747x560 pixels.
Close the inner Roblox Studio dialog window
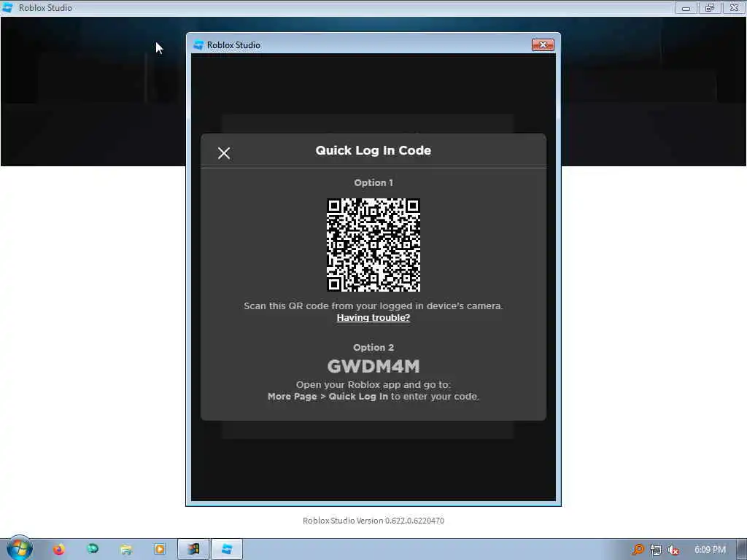543,44
